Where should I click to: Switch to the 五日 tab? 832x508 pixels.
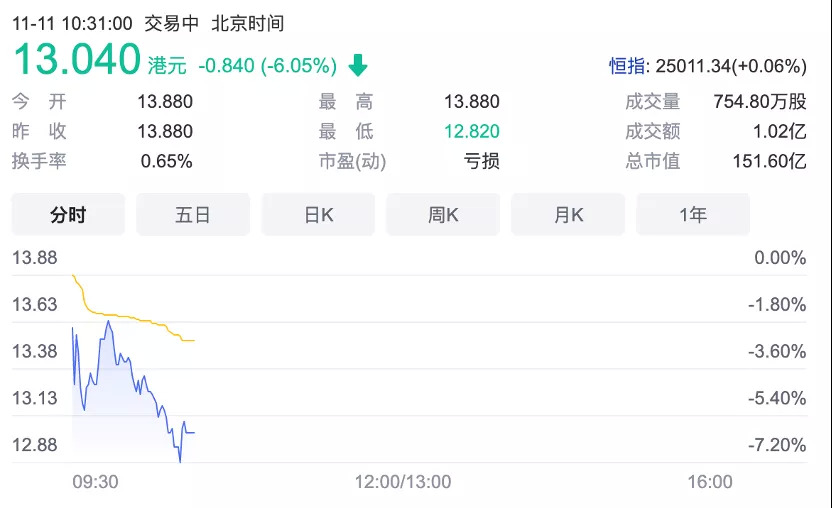click(193, 214)
